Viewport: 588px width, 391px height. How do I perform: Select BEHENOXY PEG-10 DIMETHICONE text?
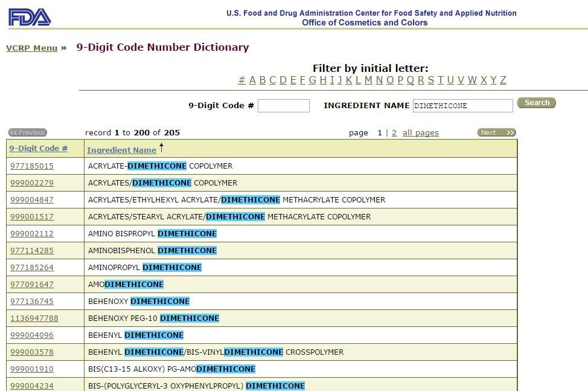154,318
